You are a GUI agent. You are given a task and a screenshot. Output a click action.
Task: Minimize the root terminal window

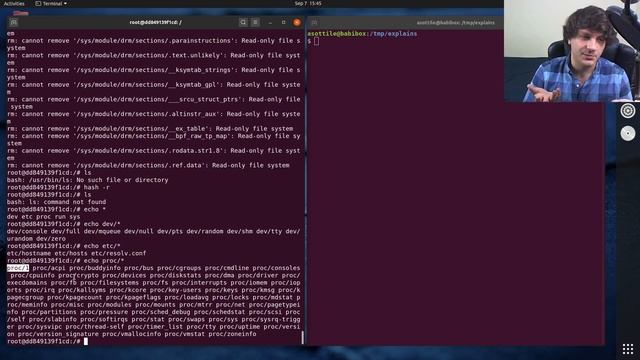[x=270, y=22]
